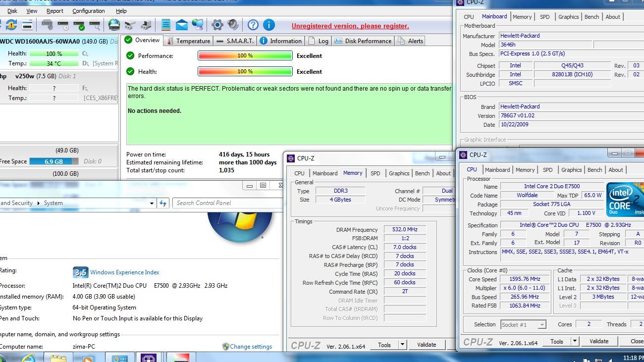This screenshot has width=644, height=362.
Task: Click the network monitor globe toolbar icon
Action: 198,25
